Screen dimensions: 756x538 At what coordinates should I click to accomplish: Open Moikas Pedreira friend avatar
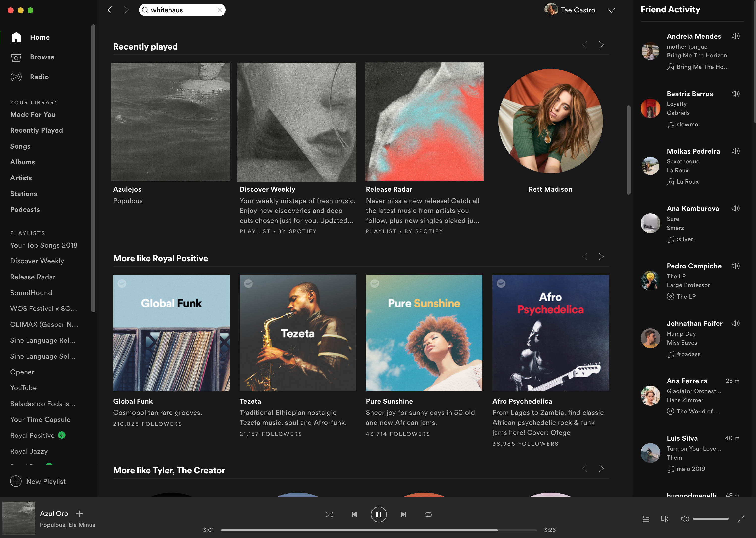(650, 166)
